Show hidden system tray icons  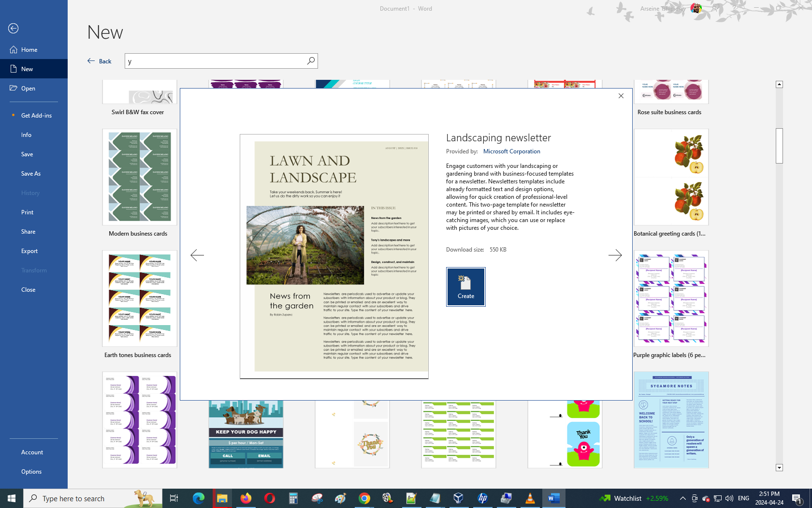coord(682,498)
